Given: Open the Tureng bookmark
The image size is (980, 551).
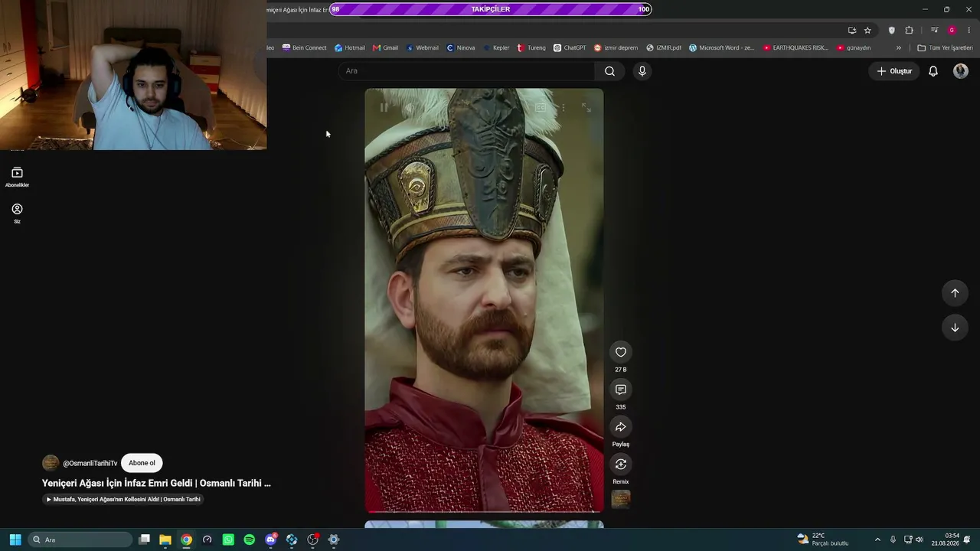Looking at the screenshot, I should click(x=531, y=47).
